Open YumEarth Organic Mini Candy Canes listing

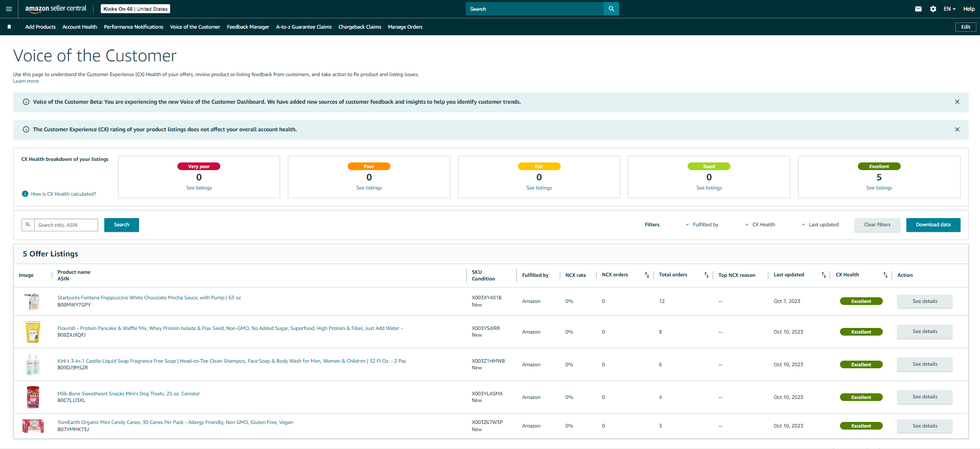(x=175, y=422)
